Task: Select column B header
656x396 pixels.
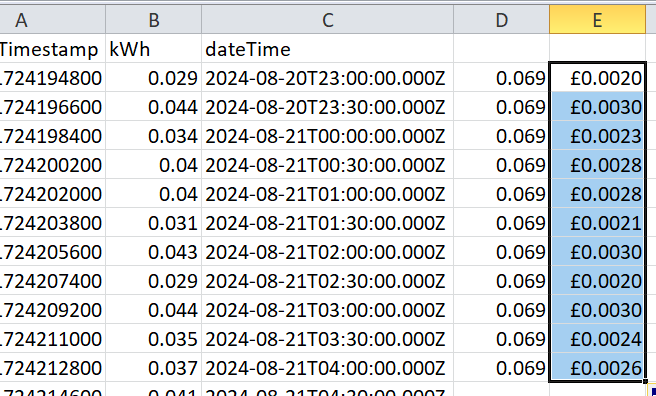Action: pos(154,20)
